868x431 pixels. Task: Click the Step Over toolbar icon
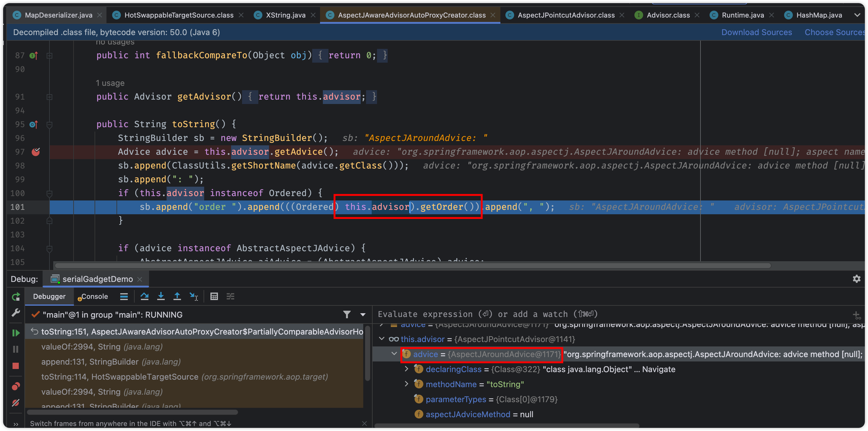[x=145, y=297]
